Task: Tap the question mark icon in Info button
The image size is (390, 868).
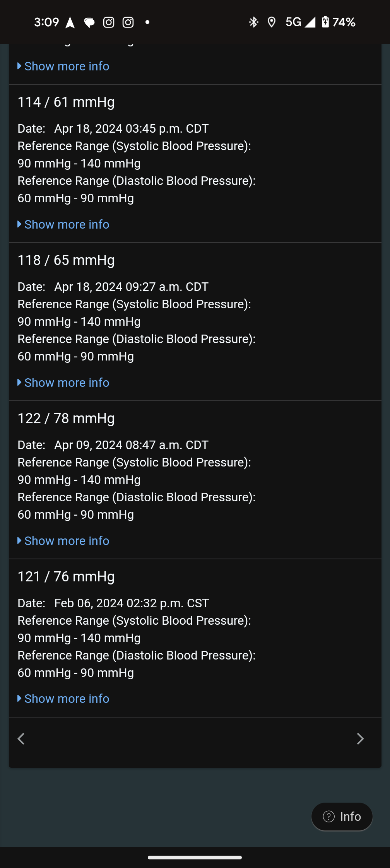Action: (x=328, y=817)
